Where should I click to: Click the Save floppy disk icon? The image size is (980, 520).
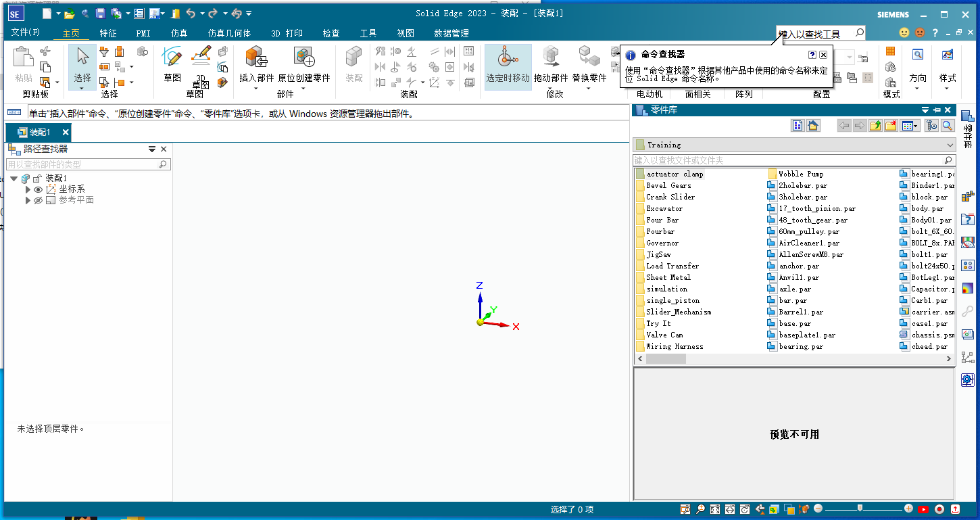100,14
